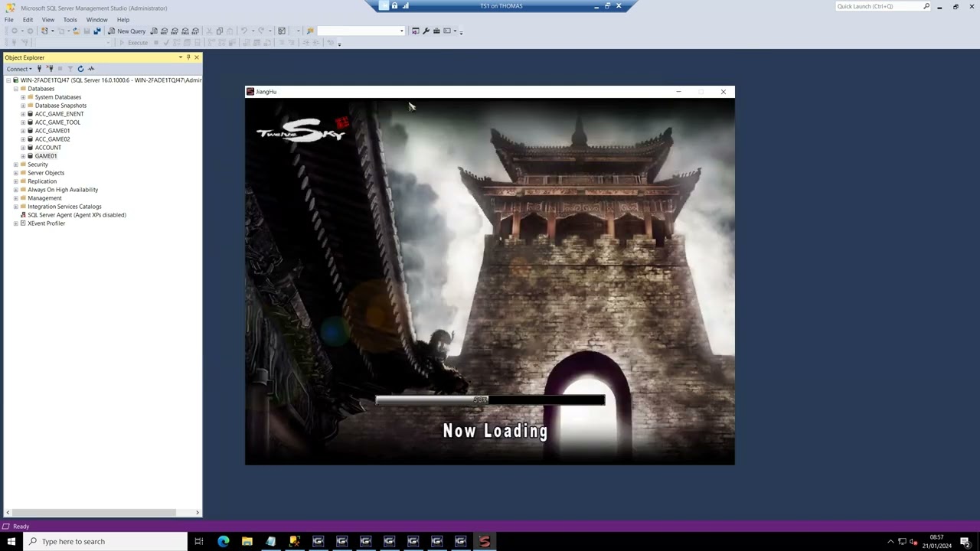
Task: Click the Open File toolbar icon
Action: coord(76,31)
